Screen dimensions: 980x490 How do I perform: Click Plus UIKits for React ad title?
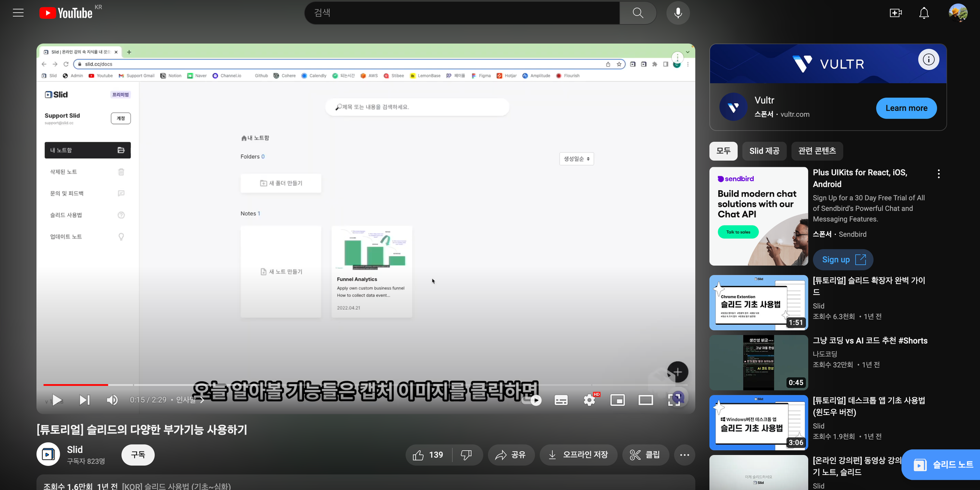(x=860, y=178)
